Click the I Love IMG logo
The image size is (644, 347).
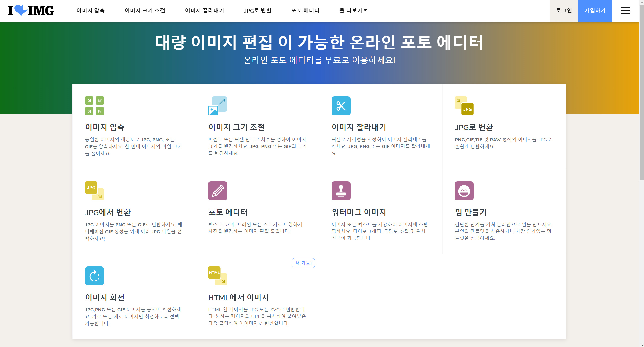[31, 11]
